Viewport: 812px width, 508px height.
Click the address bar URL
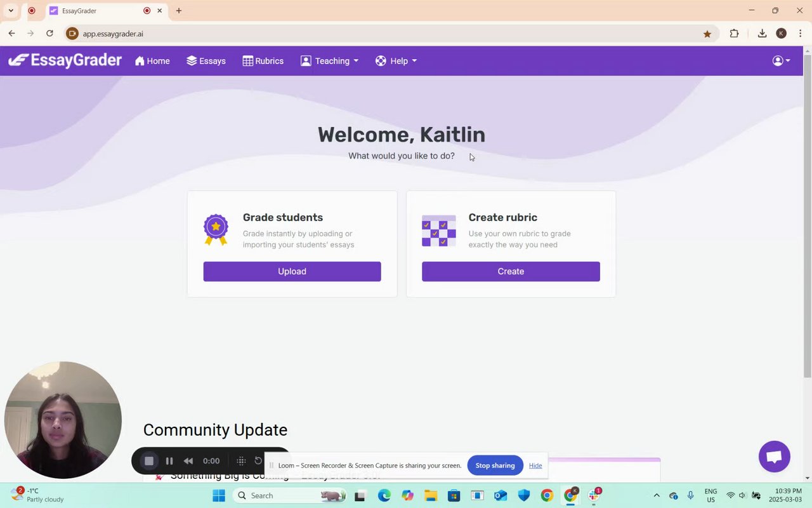(113, 34)
